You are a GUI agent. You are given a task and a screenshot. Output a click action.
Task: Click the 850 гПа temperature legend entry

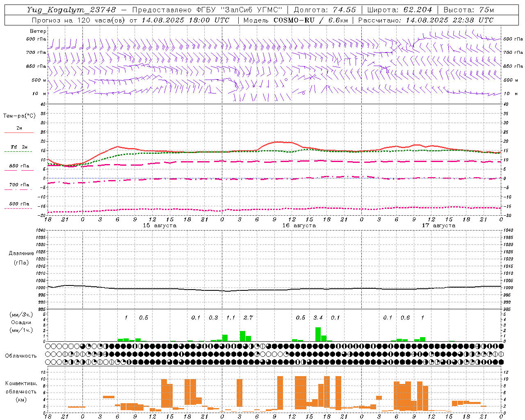tap(19, 166)
